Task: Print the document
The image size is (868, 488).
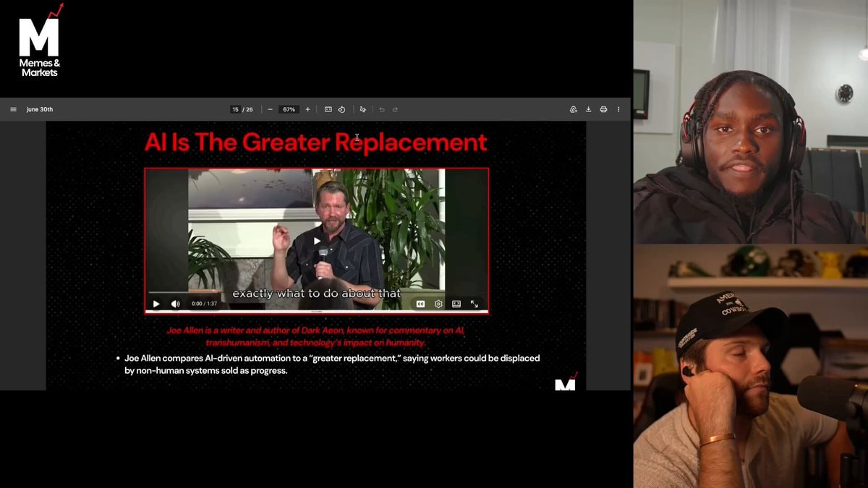Action: click(x=603, y=110)
